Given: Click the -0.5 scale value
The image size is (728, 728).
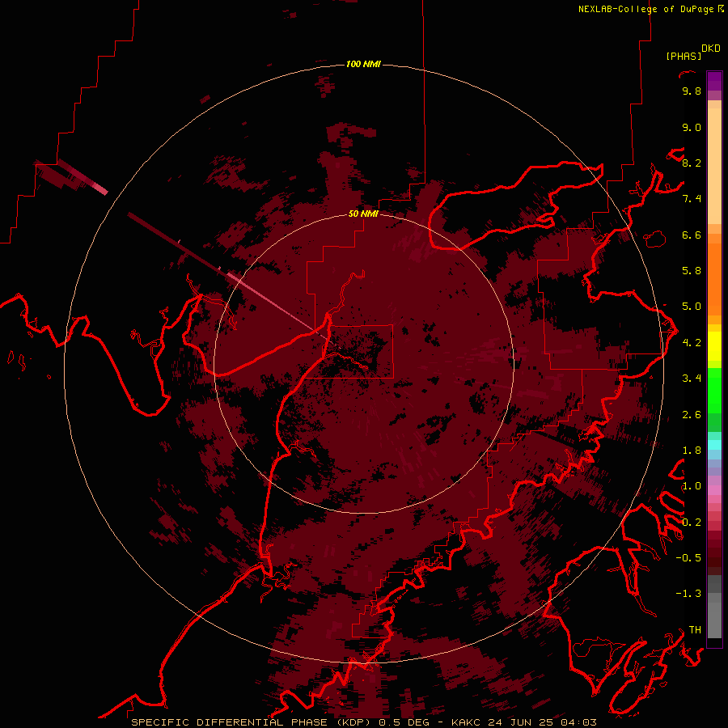Looking at the screenshot, I should [688, 558].
